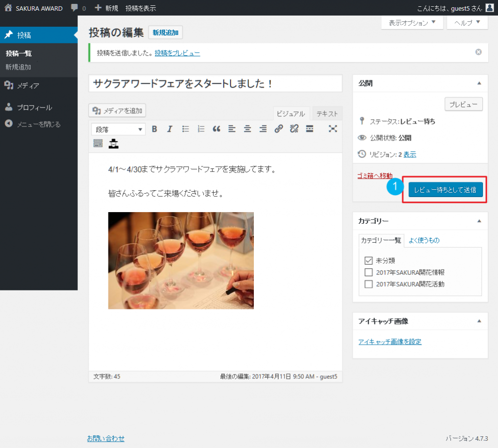The image size is (498, 448).
Task: Open the 投稿をプレビュー link
Action: 177,53
